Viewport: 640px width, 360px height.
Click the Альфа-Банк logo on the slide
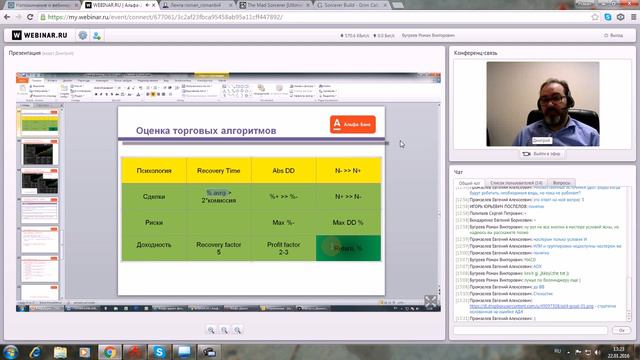click(353, 124)
